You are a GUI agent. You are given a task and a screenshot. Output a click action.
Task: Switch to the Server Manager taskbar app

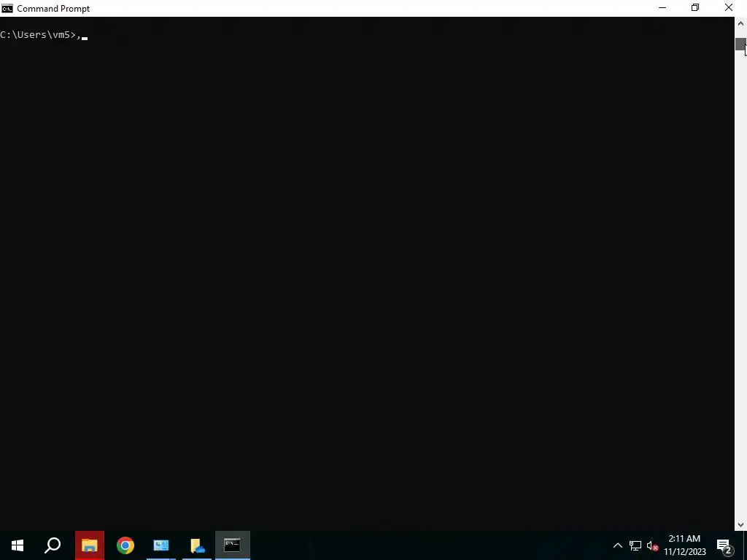click(161, 545)
